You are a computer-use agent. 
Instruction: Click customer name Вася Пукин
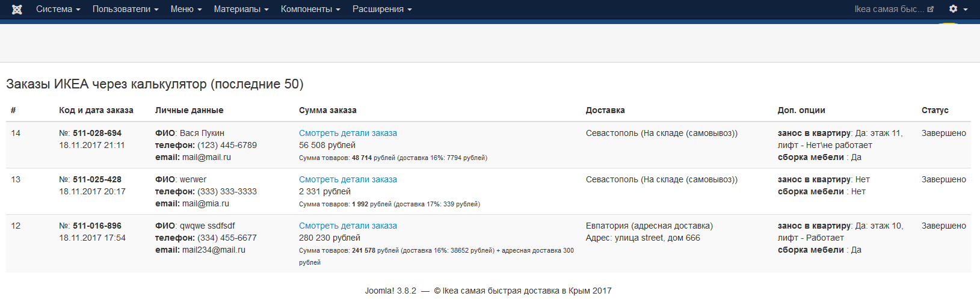pos(202,133)
